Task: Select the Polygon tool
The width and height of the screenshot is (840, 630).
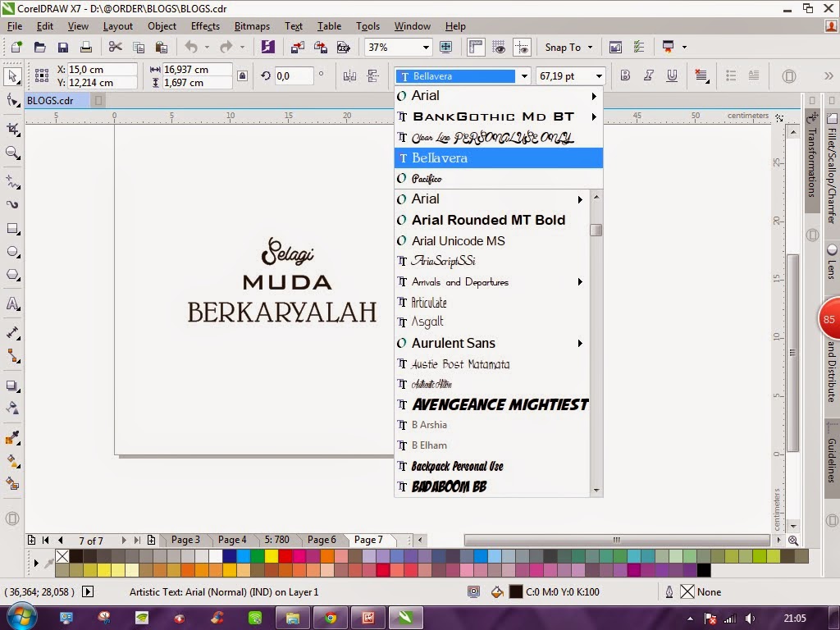Action: tap(12, 275)
